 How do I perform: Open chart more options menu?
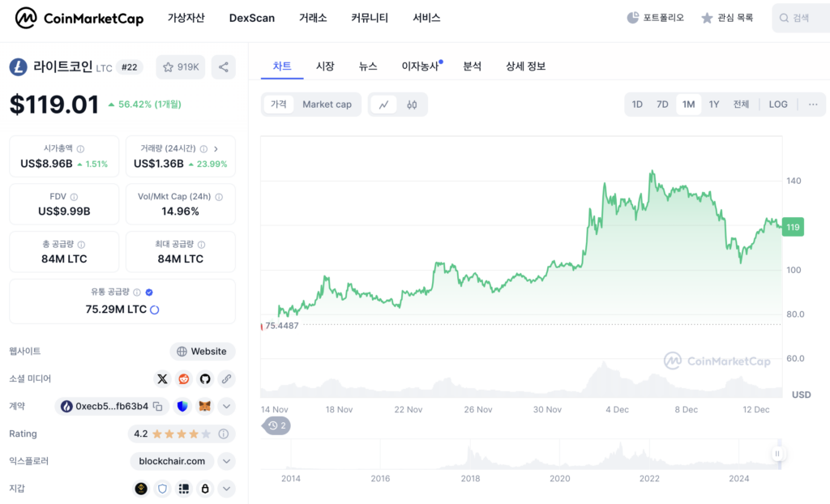[813, 105]
